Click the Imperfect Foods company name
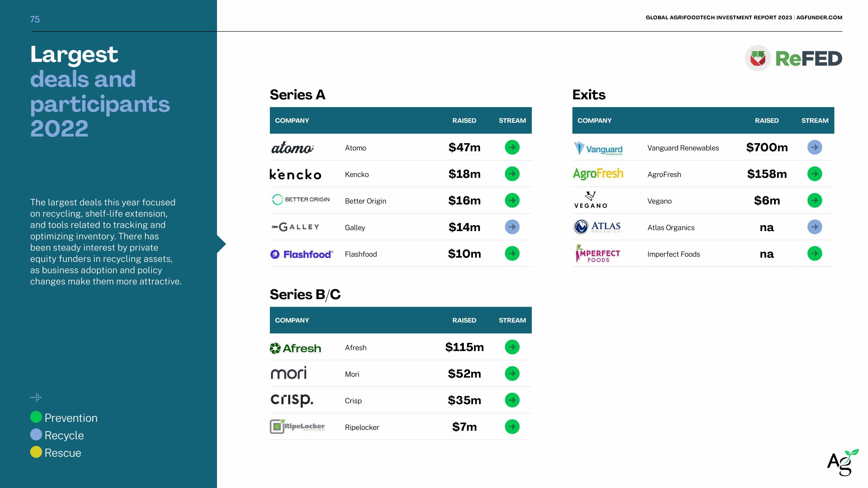The height and width of the screenshot is (488, 868). pyautogui.click(x=673, y=254)
